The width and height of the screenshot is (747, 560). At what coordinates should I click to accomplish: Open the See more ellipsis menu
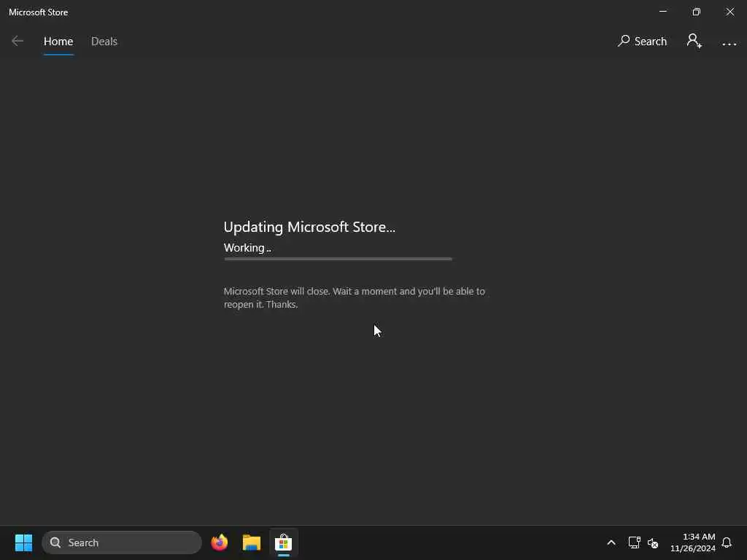tap(729, 44)
